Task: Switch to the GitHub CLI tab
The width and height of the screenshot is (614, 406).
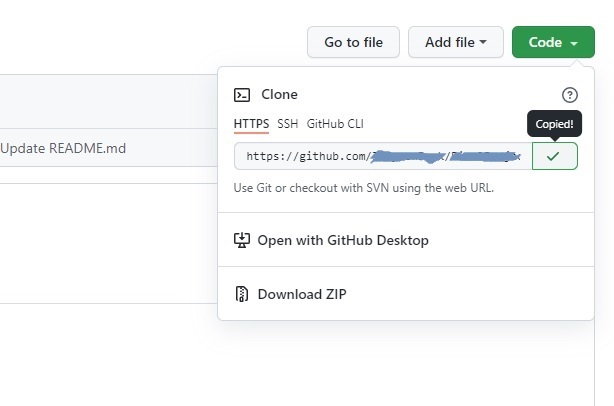Action: 335,124
